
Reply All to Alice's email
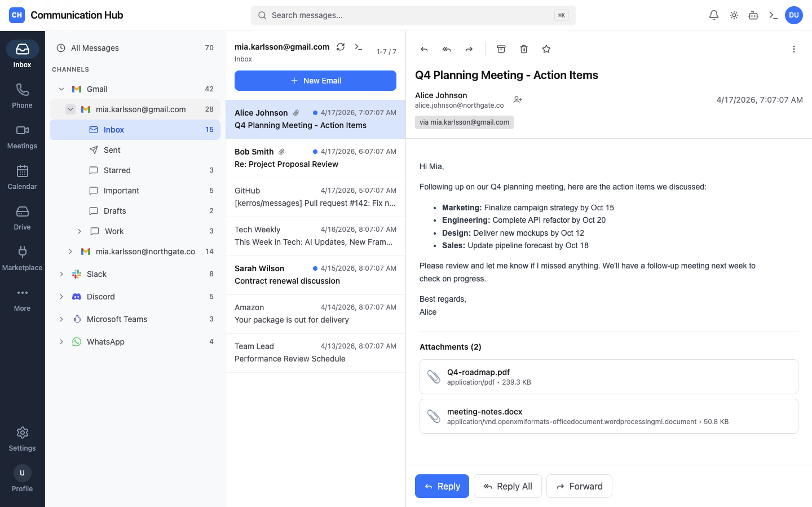(507, 486)
